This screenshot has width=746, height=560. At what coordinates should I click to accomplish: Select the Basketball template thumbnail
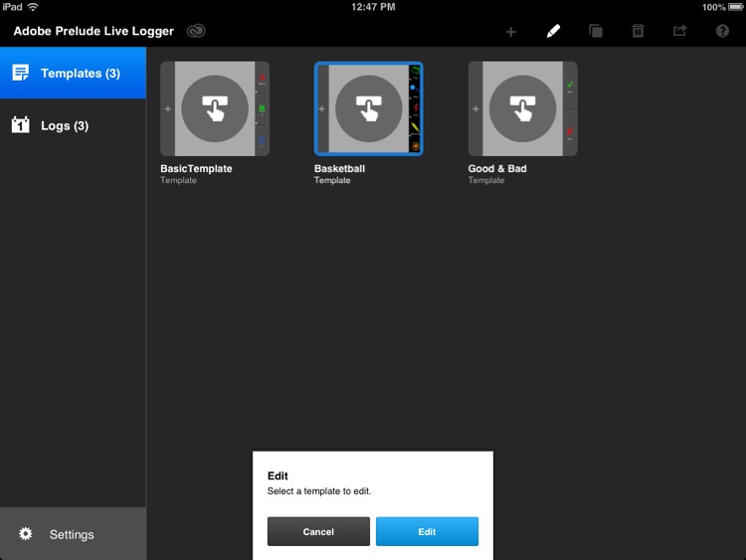click(369, 109)
